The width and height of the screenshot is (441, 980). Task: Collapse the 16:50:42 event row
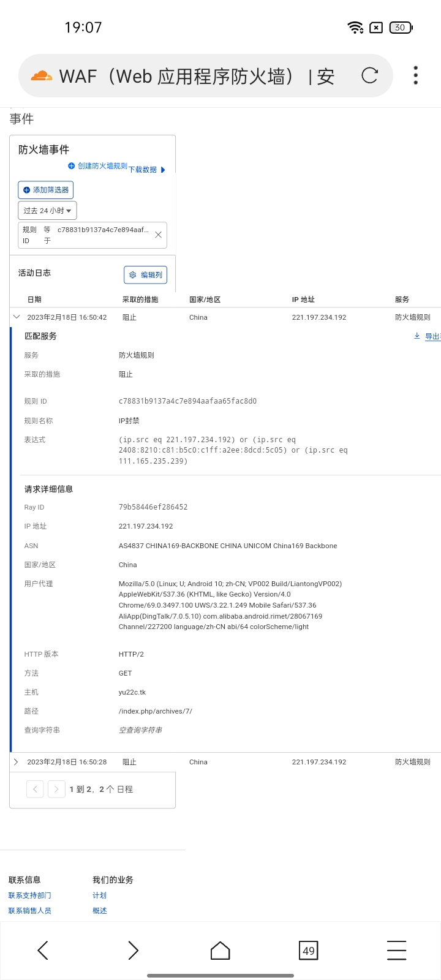(x=17, y=317)
